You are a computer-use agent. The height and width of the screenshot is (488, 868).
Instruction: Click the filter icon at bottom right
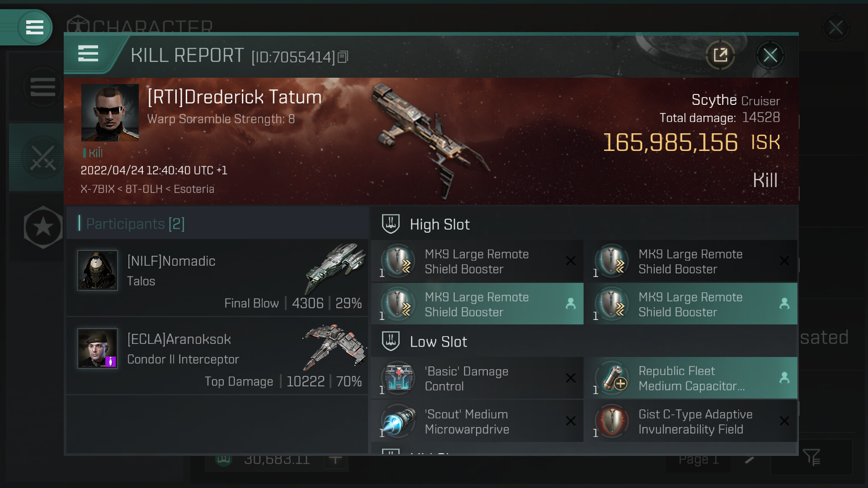point(811,457)
